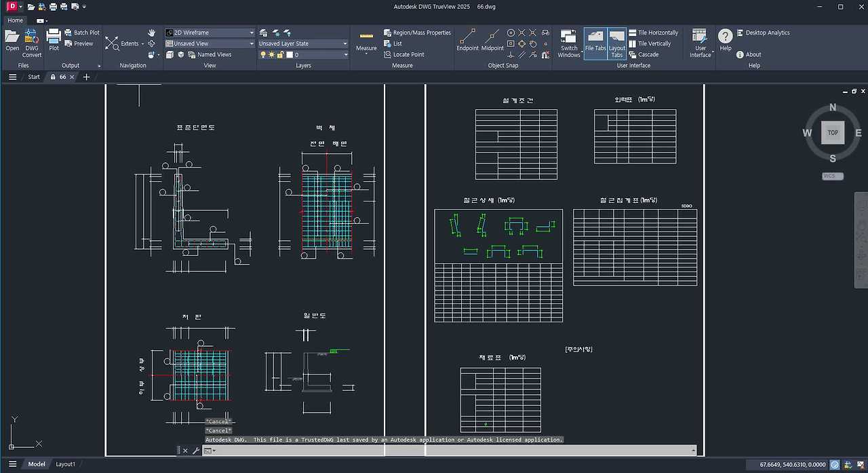Toggle the layer lock icon
The height and width of the screenshot is (473, 868).
point(279,54)
